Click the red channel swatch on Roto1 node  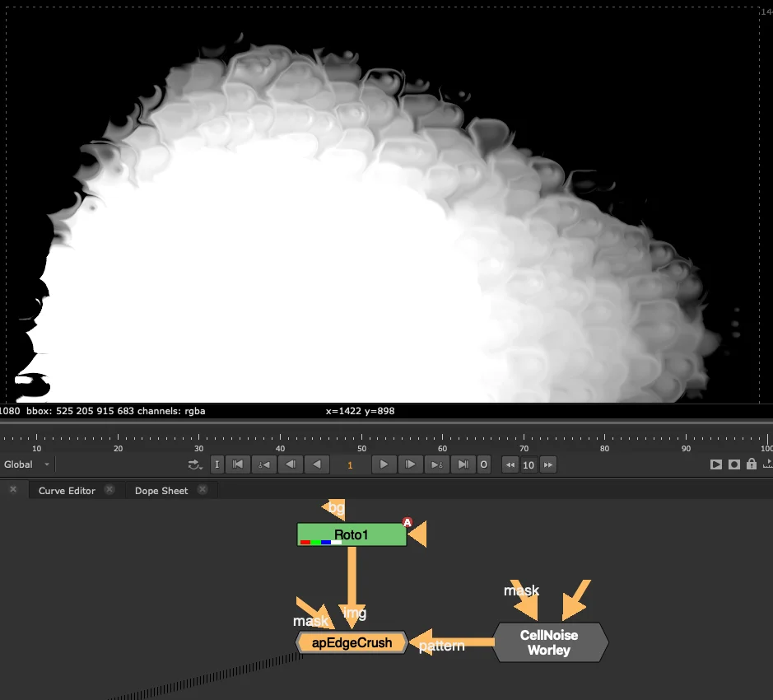tap(306, 543)
